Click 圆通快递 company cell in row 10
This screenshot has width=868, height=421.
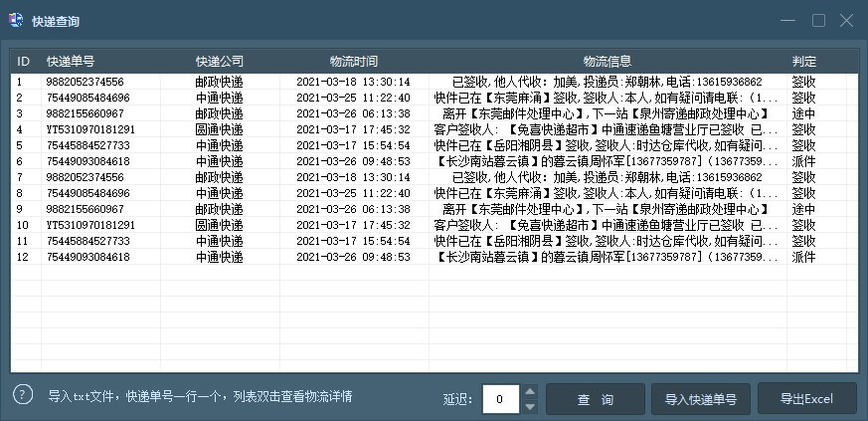(220, 226)
